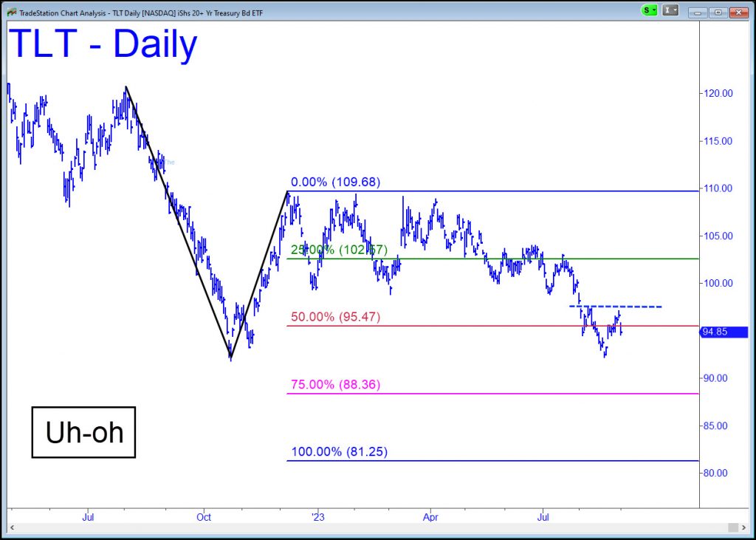Select the "Uh-oh" text box annotation
This screenshot has width=756, height=540.
[83, 432]
